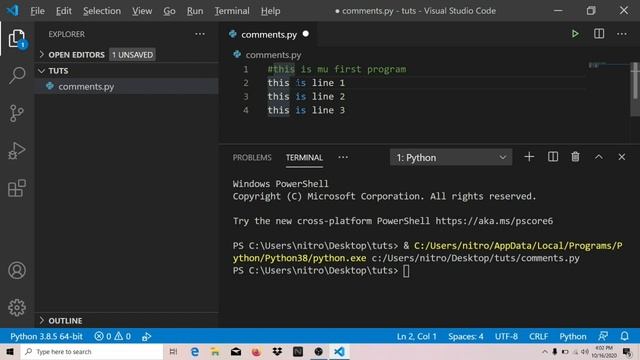Open the Extensions view
The width and height of the screenshot is (640, 360).
(x=17, y=188)
